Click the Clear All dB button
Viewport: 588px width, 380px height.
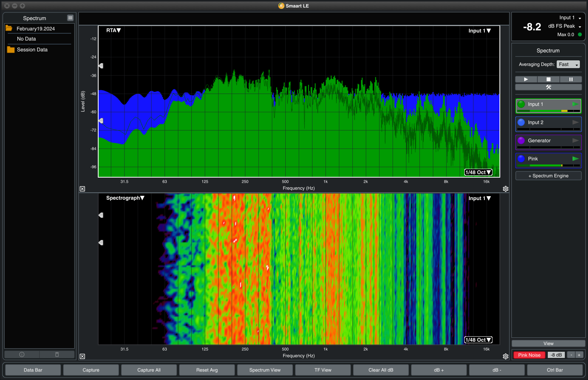point(381,370)
